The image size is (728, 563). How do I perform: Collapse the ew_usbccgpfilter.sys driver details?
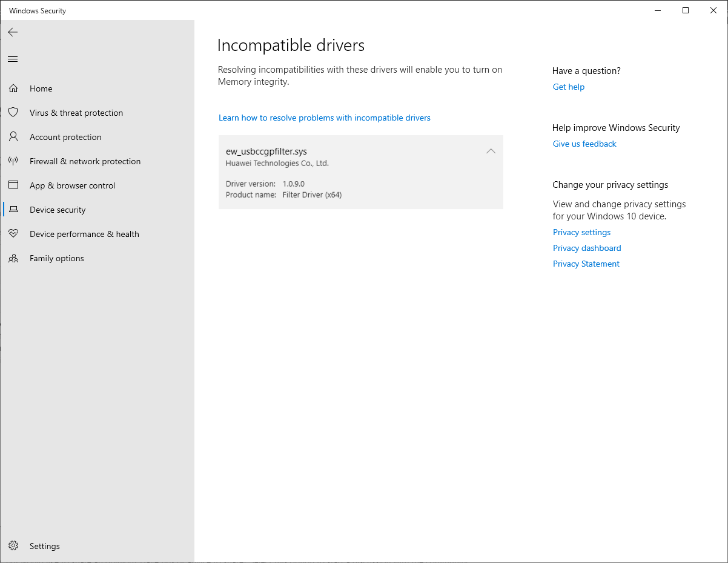(x=491, y=151)
